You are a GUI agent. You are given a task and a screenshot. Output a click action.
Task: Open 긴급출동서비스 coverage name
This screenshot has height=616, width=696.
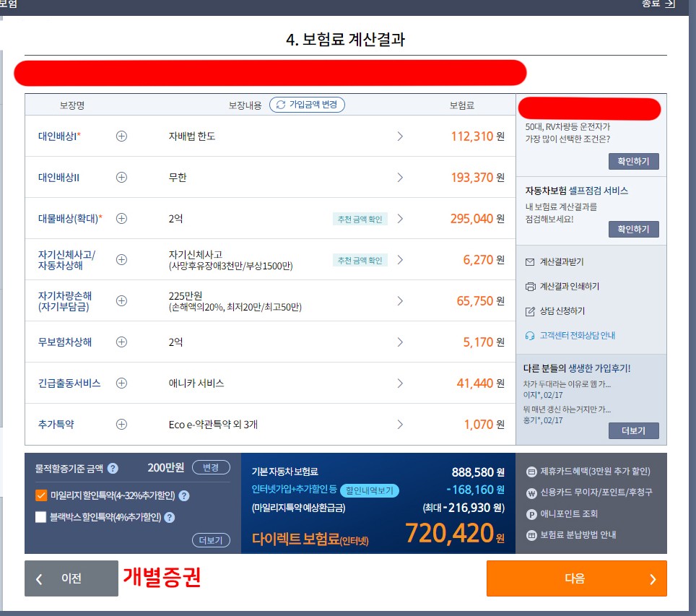click(69, 383)
